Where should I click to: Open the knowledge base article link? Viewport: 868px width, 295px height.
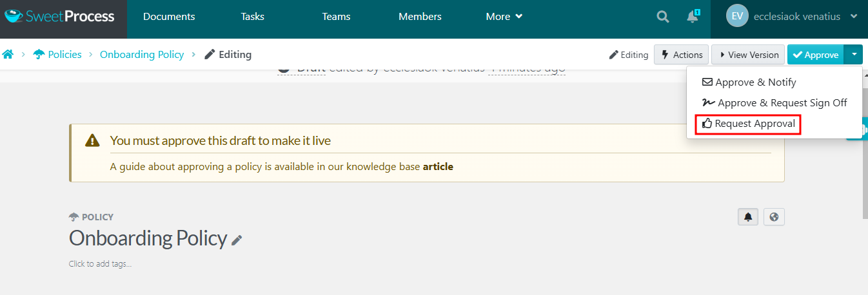pyautogui.click(x=438, y=167)
